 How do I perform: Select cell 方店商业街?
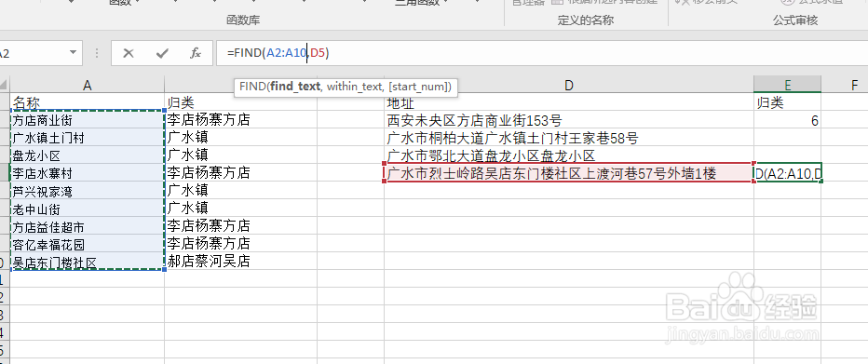click(87, 120)
